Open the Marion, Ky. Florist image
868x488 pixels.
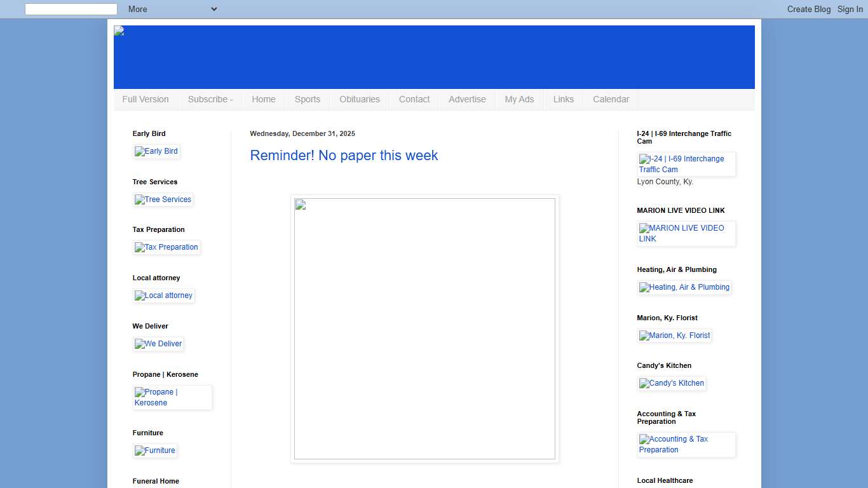coord(675,335)
